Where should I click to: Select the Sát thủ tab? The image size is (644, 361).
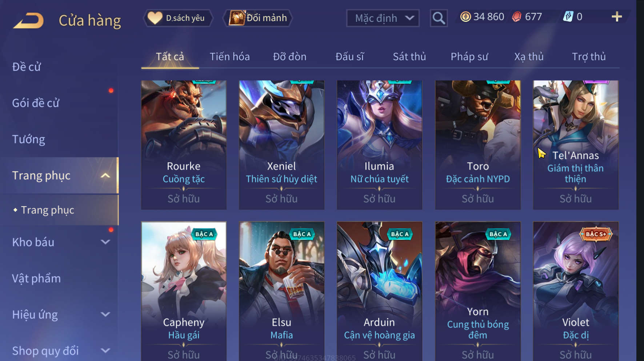[409, 57]
